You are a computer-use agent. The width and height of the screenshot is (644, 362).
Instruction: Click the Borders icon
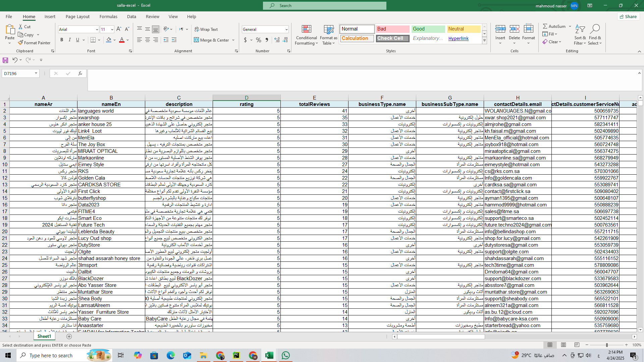(93, 40)
